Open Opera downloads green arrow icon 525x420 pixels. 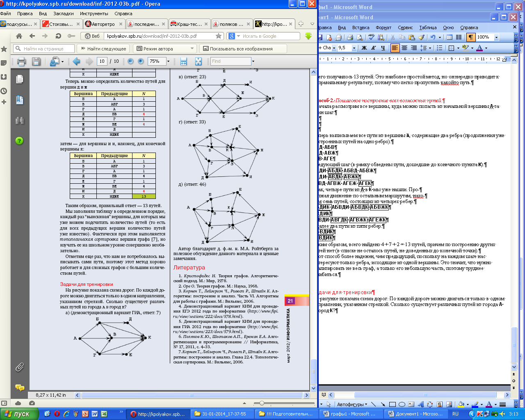[x=308, y=36]
